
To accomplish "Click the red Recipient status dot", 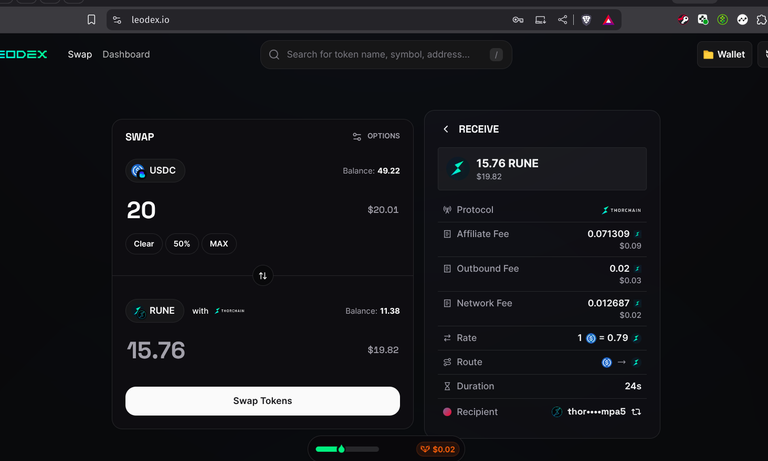I will 447,412.
